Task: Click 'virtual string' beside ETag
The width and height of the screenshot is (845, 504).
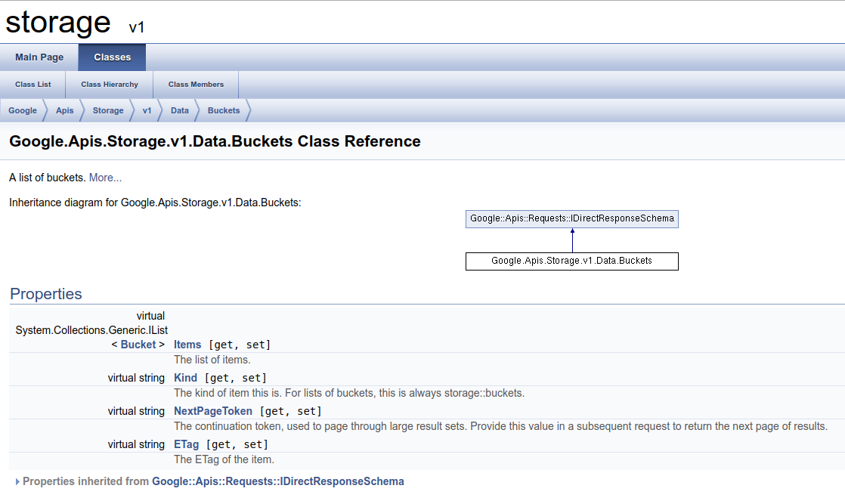Action: click(136, 445)
